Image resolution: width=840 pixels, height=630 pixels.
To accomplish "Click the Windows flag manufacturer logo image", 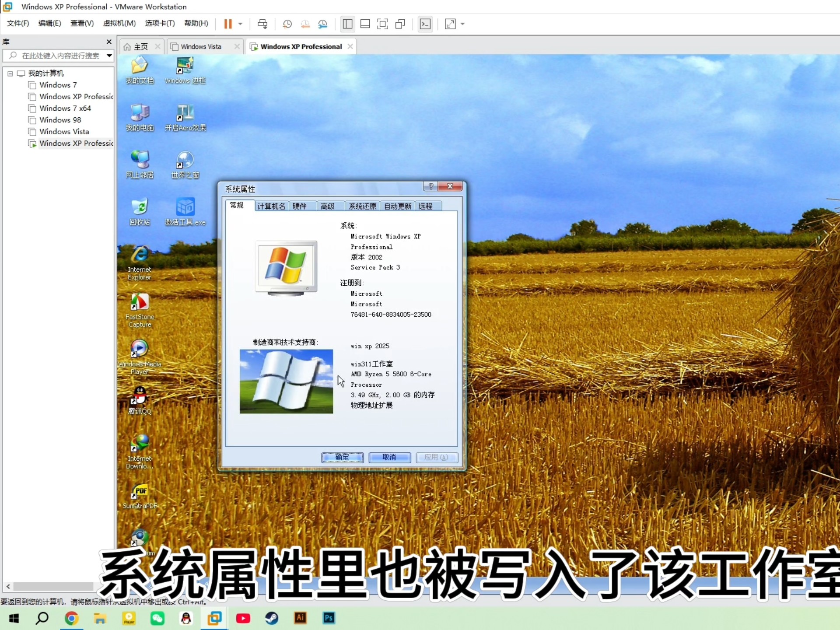I will (286, 381).
